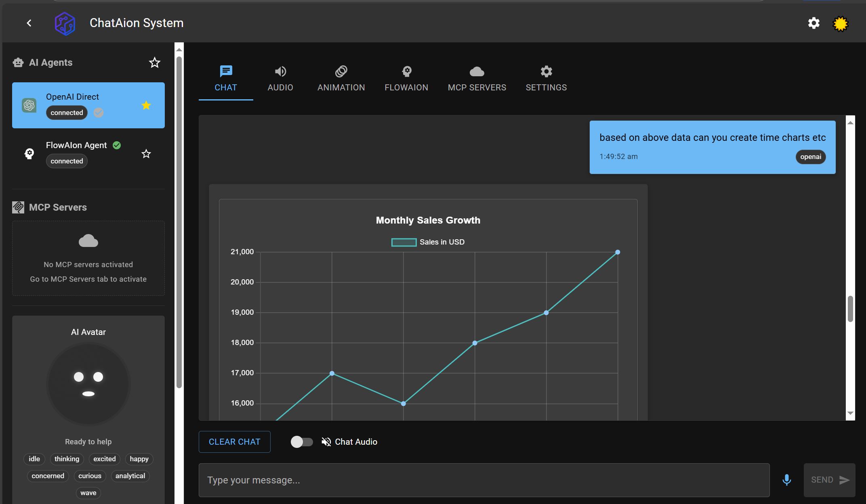
Task: Click the AI Agents favorites star icon
Action: click(x=154, y=63)
